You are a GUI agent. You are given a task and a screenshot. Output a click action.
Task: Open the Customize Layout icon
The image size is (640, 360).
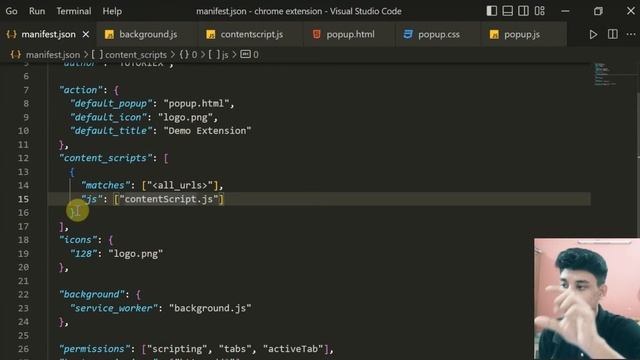[540, 11]
